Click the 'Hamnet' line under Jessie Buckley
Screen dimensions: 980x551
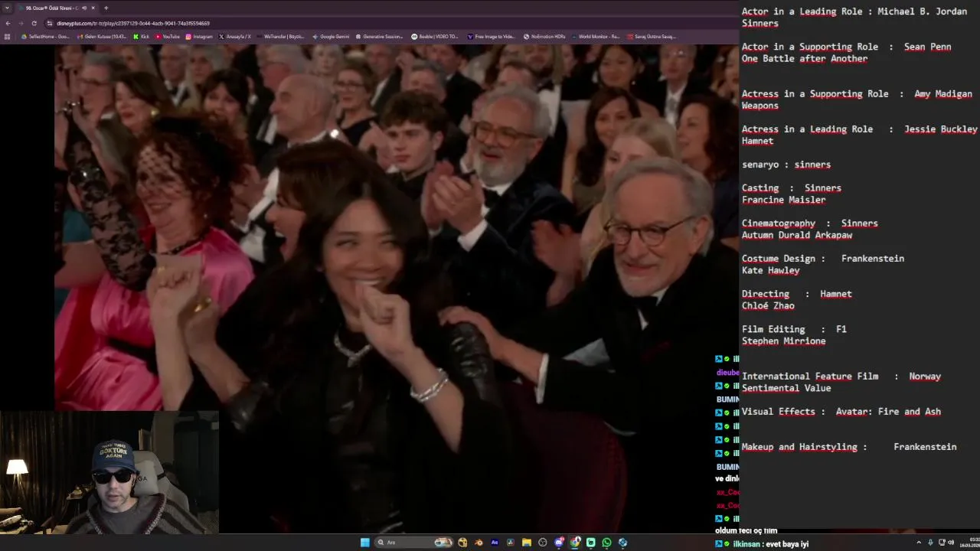pos(757,141)
